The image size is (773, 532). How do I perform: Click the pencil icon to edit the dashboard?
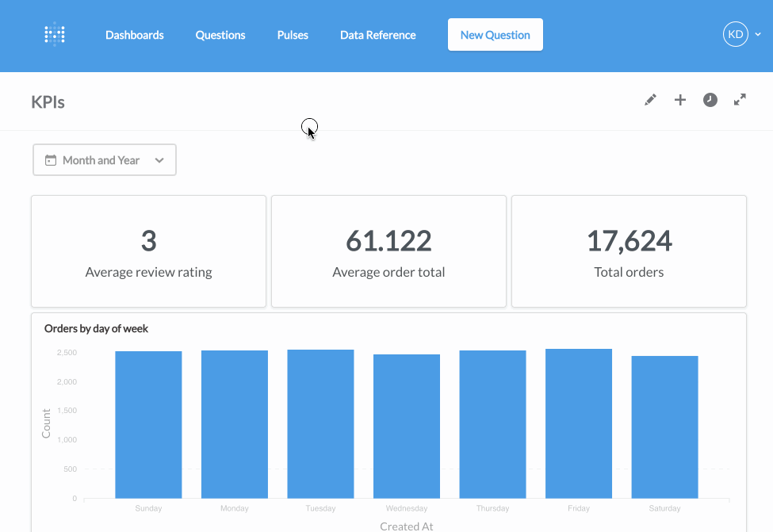[x=650, y=100]
